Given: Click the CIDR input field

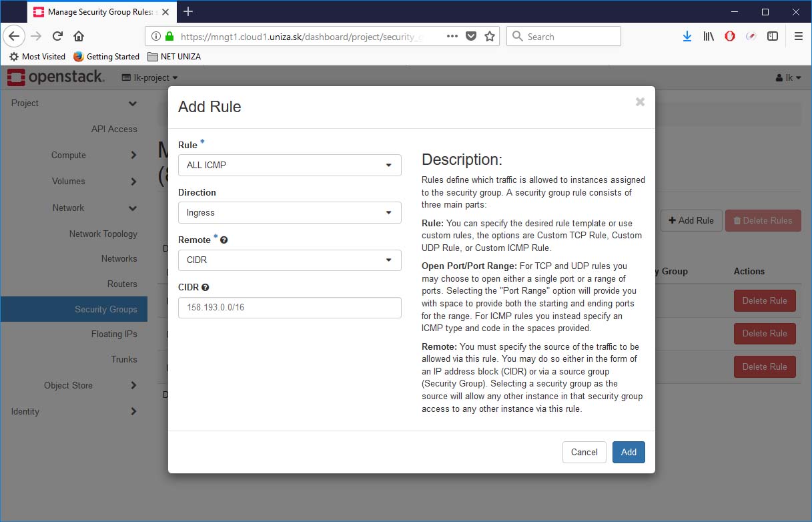Looking at the screenshot, I should coord(290,307).
